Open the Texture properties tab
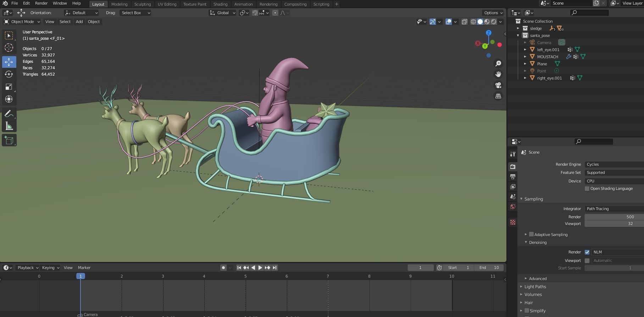This screenshot has width=644, height=317. (513, 222)
